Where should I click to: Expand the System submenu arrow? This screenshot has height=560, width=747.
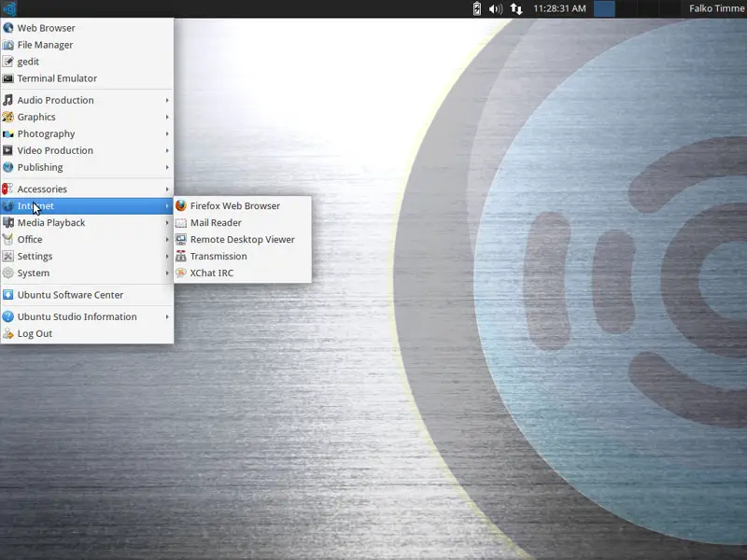(x=167, y=273)
